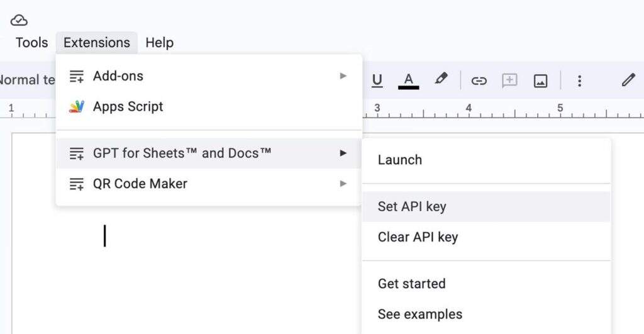Screen dimensions: 644x334
Task: Choose Clear API key
Action: click(418, 237)
